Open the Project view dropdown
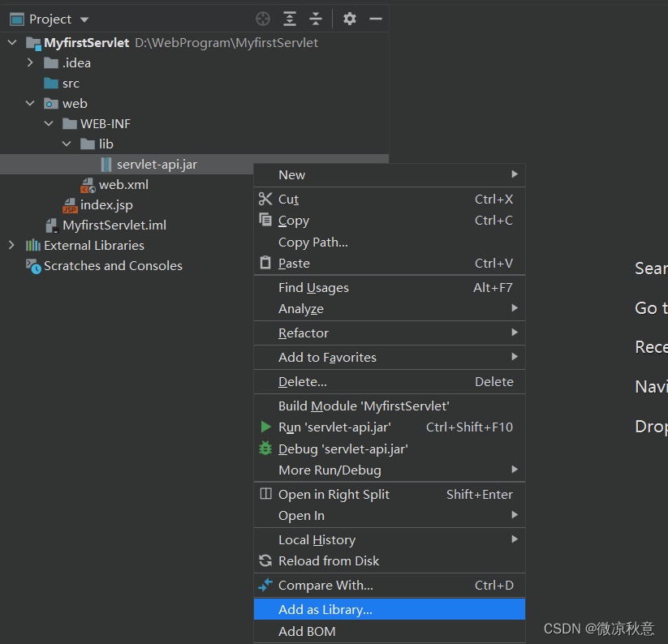This screenshot has width=668, height=644. point(84,19)
